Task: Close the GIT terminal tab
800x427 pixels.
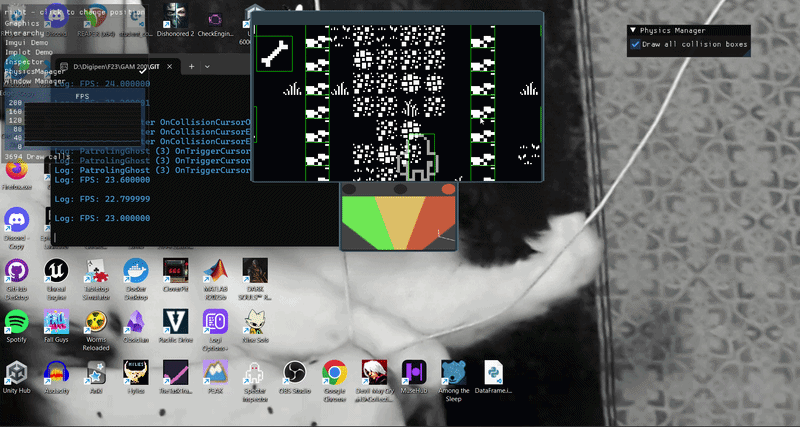Action: 169,66
